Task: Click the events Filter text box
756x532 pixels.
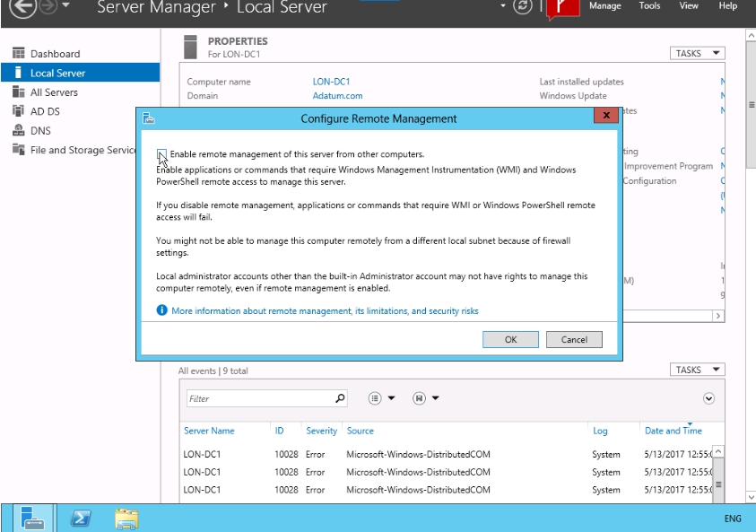Action: 260,398
